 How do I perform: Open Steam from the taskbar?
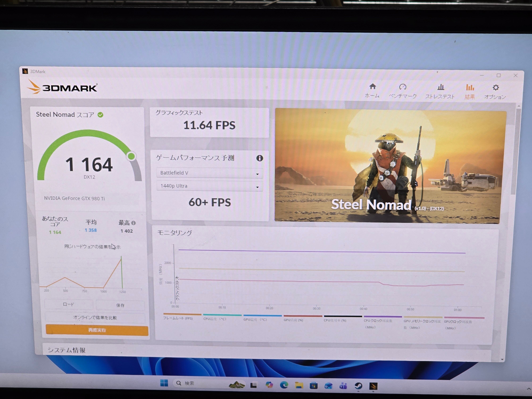pyautogui.click(x=358, y=386)
